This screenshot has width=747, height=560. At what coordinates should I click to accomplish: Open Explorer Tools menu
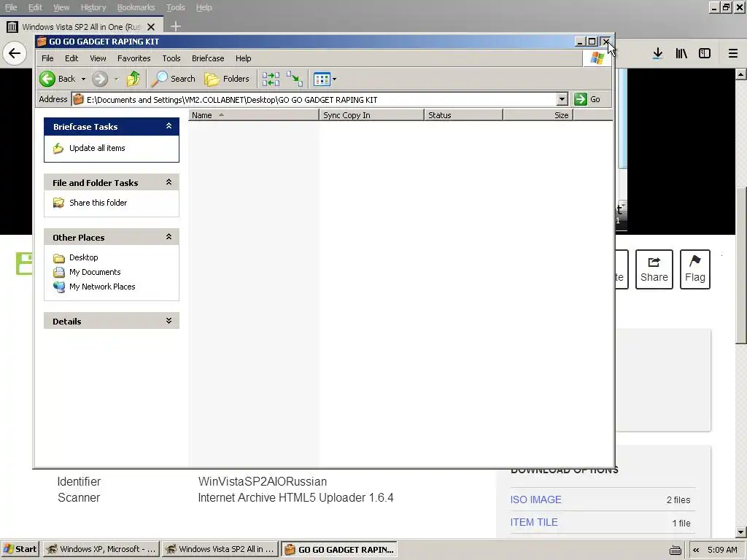pyautogui.click(x=171, y=58)
